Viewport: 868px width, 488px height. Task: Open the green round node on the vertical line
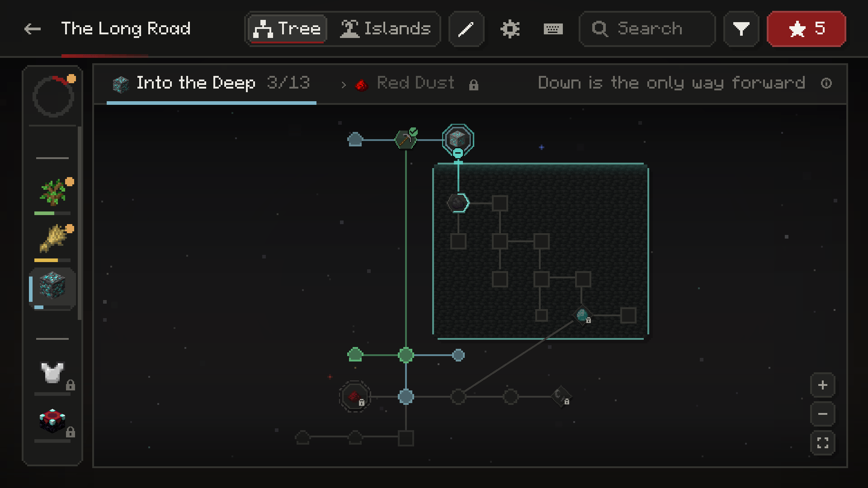coord(406,355)
